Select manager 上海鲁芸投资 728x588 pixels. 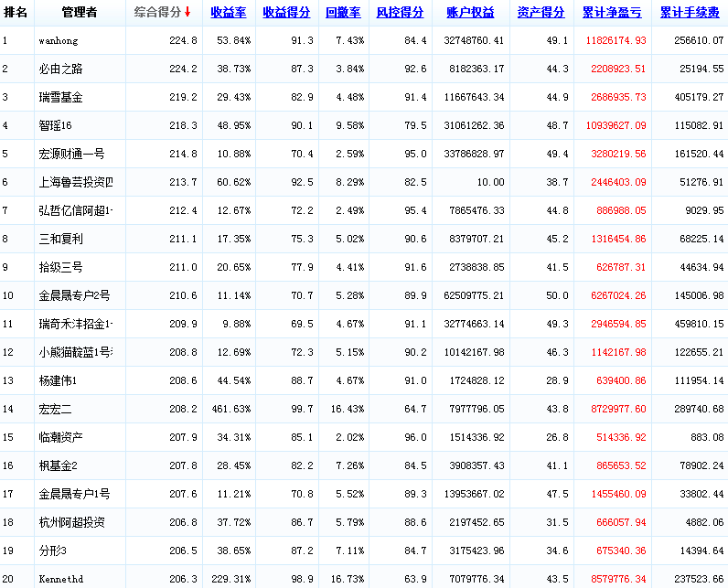[76, 182]
